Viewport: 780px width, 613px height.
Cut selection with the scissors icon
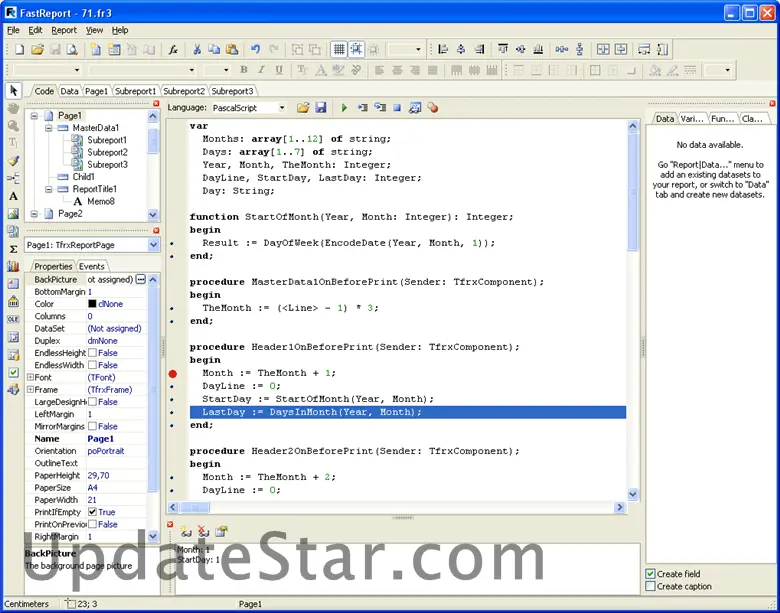(x=197, y=49)
